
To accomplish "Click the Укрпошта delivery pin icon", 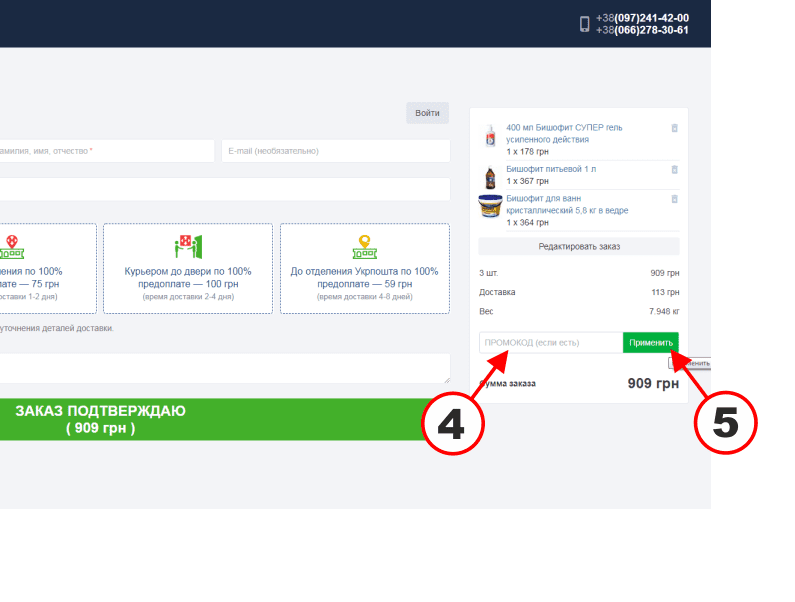I will click(365, 247).
